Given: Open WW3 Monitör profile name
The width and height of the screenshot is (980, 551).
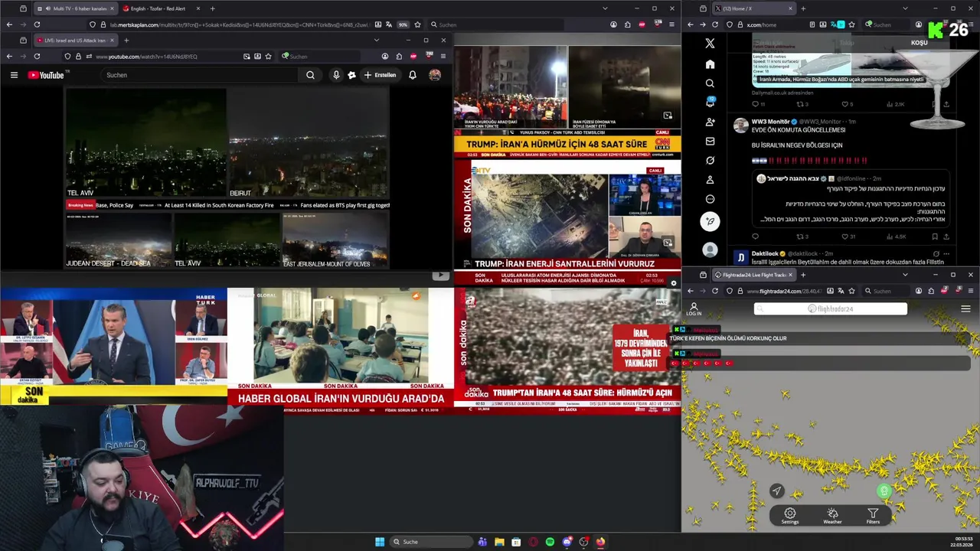Looking at the screenshot, I should 770,122.
